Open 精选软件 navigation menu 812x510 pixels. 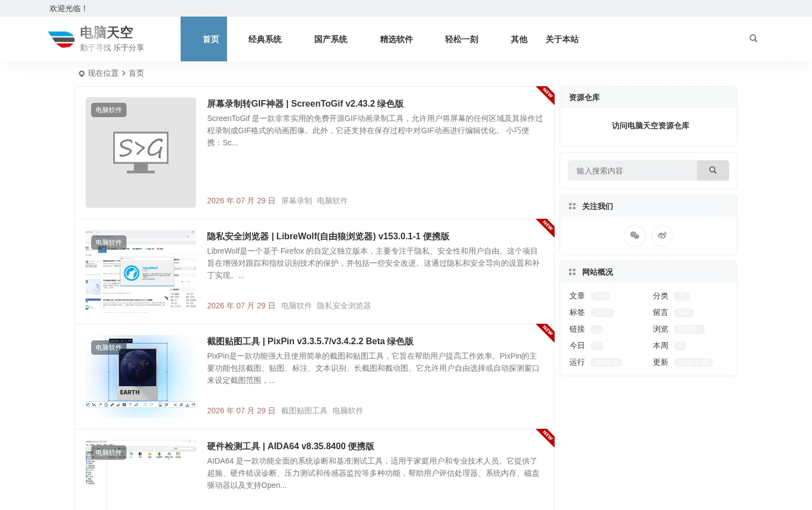(x=397, y=39)
